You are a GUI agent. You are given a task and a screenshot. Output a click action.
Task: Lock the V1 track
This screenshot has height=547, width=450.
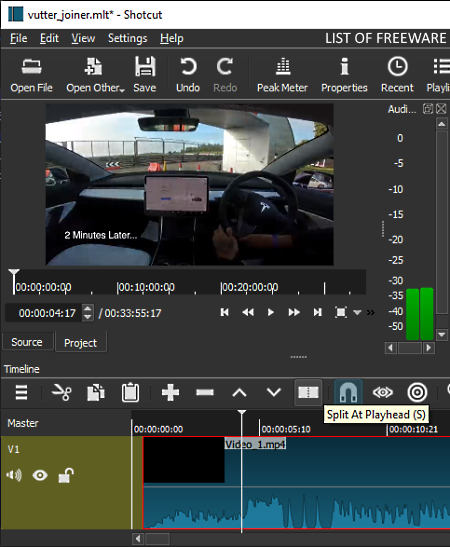(66, 475)
